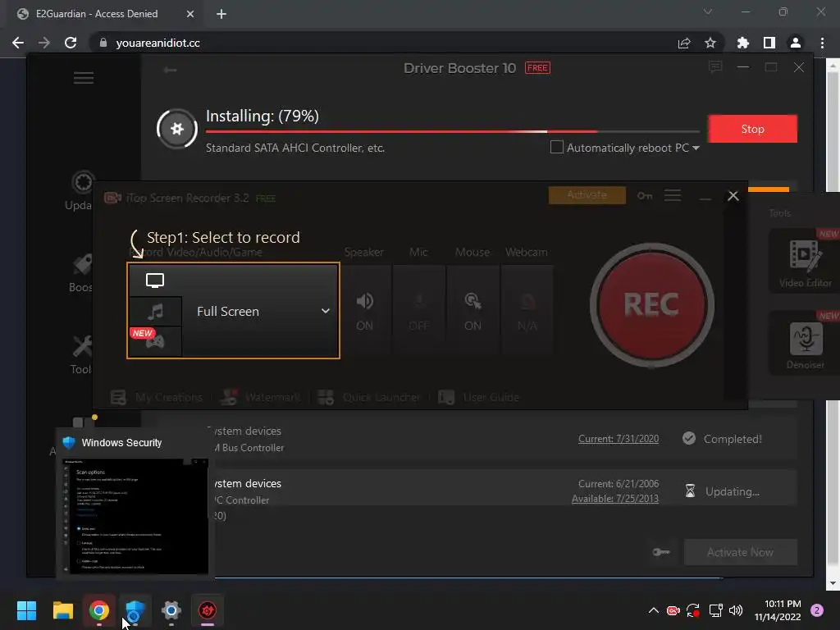Open the iTop Screen Recorder hamburger menu
The width and height of the screenshot is (840, 630).
coord(673,195)
